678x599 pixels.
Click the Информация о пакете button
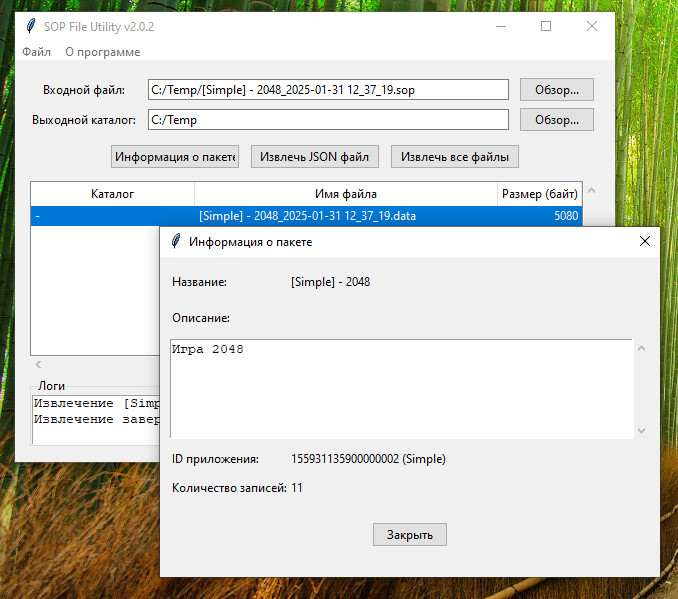pos(175,157)
